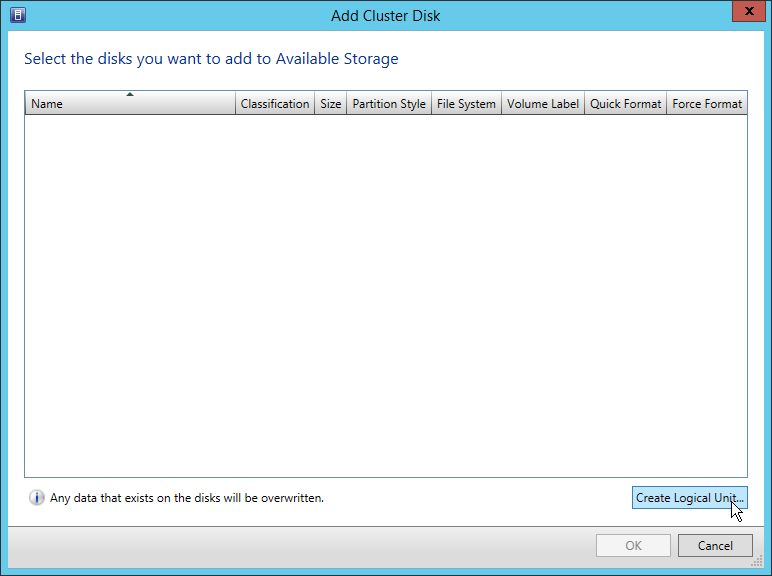Click the 'Add Cluster Disk' title bar text
772x576 pixels.
coord(385,15)
